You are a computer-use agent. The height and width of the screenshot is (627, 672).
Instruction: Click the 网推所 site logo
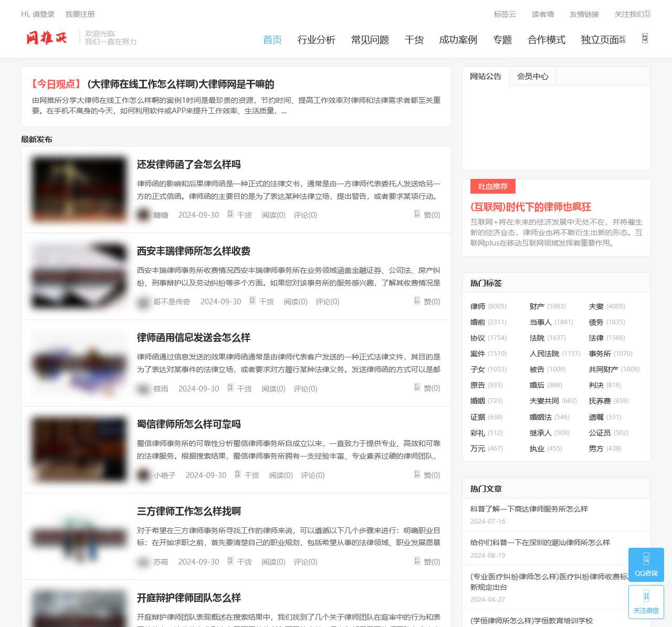pyautogui.click(x=47, y=38)
